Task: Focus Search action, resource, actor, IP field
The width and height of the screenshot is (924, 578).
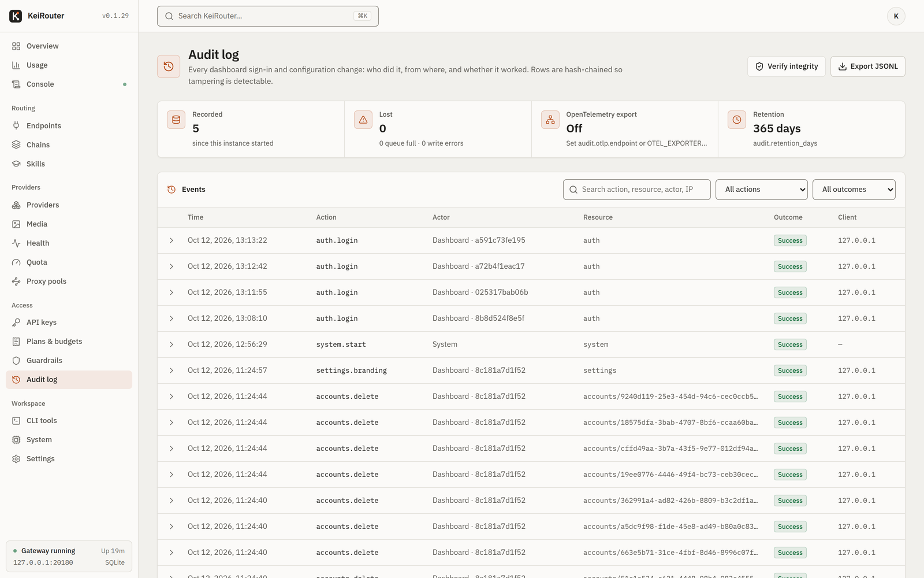Action: click(x=636, y=190)
